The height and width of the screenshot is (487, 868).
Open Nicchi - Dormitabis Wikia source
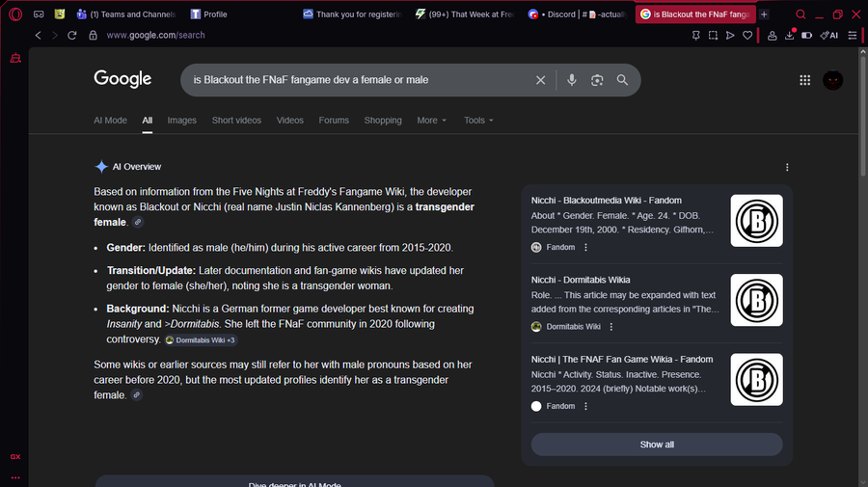(x=581, y=280)
